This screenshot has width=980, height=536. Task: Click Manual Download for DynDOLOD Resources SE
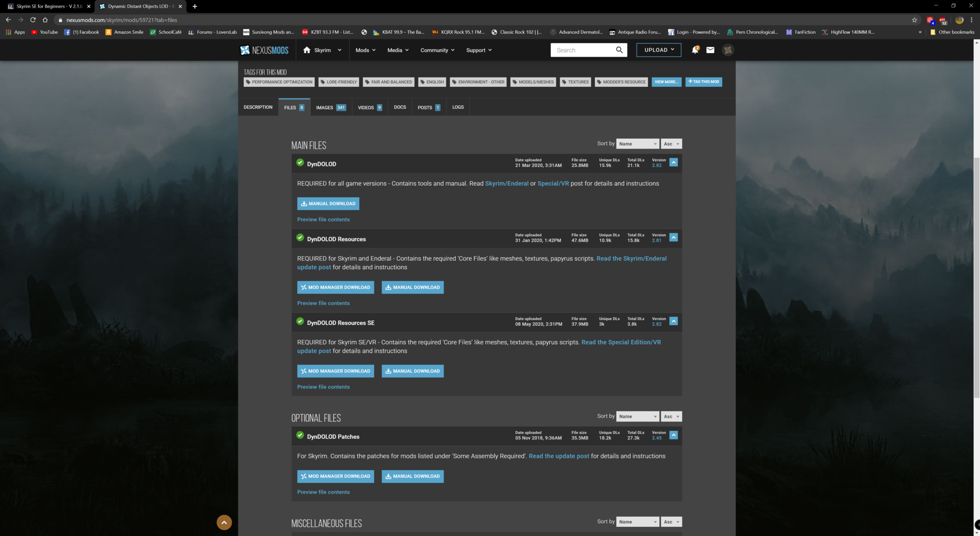point(412,371)
